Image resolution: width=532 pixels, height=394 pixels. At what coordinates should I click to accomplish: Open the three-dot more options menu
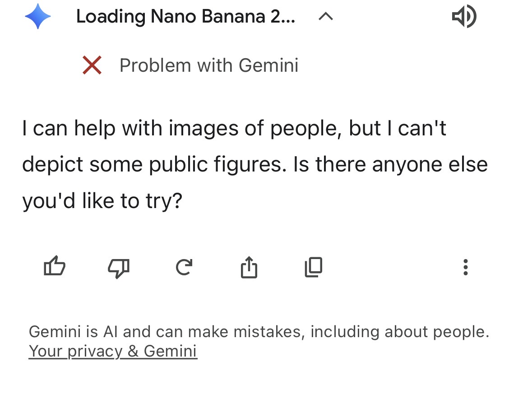pyautogui.click(x=466, y=267)
